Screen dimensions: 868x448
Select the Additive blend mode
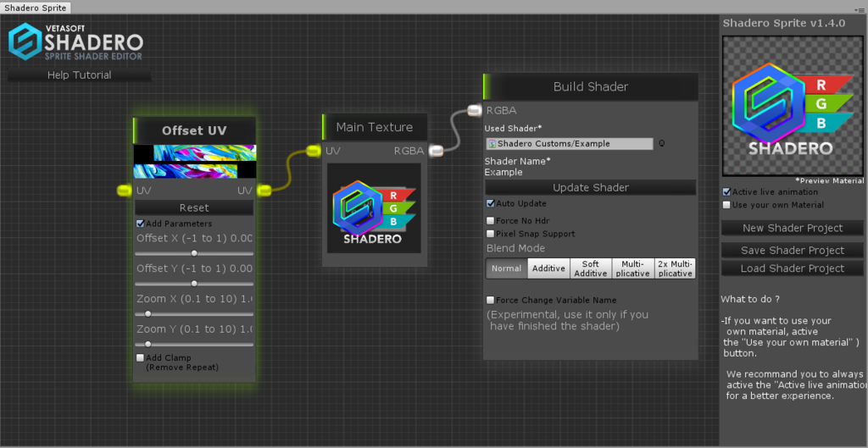(548, 268)
